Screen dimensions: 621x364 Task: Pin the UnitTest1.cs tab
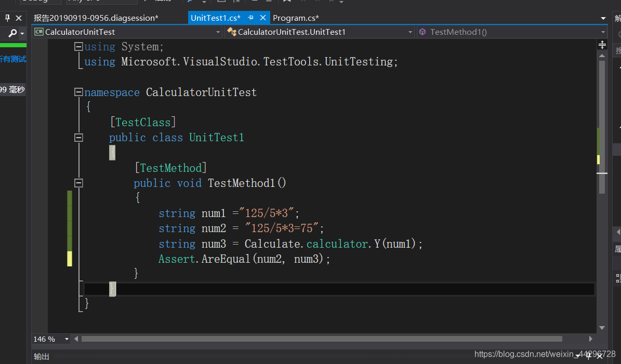[x=250, y=18]
